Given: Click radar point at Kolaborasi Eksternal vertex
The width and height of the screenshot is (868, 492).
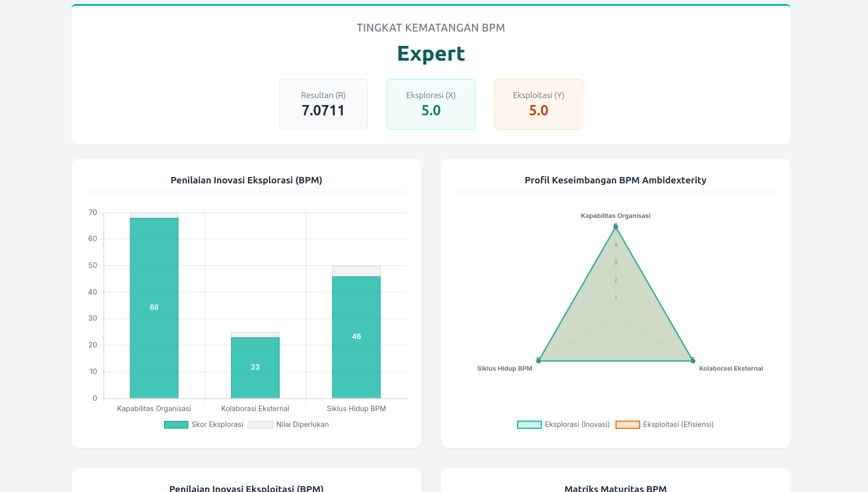Looking at the screenshot, I should coord(693,361).
